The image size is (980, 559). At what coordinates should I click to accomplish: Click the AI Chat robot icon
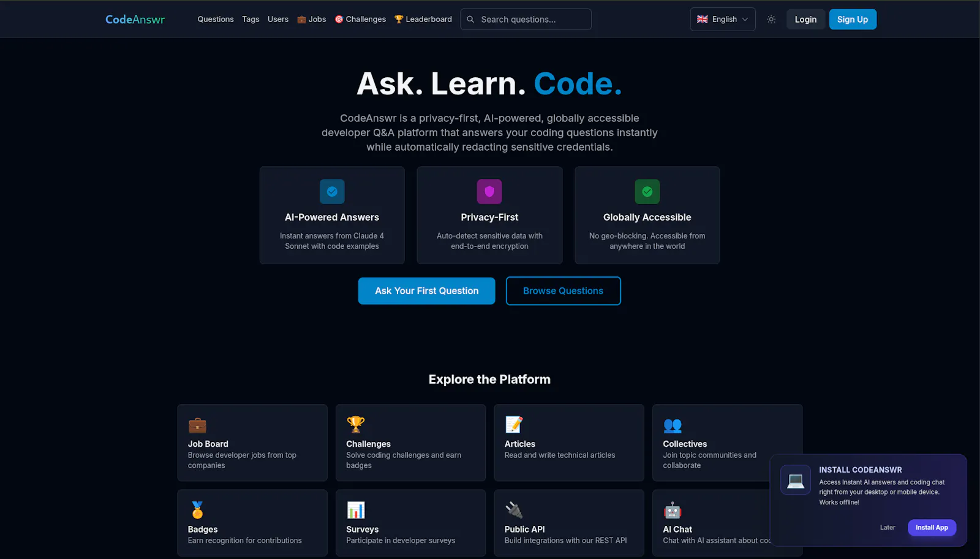(673, 510)
